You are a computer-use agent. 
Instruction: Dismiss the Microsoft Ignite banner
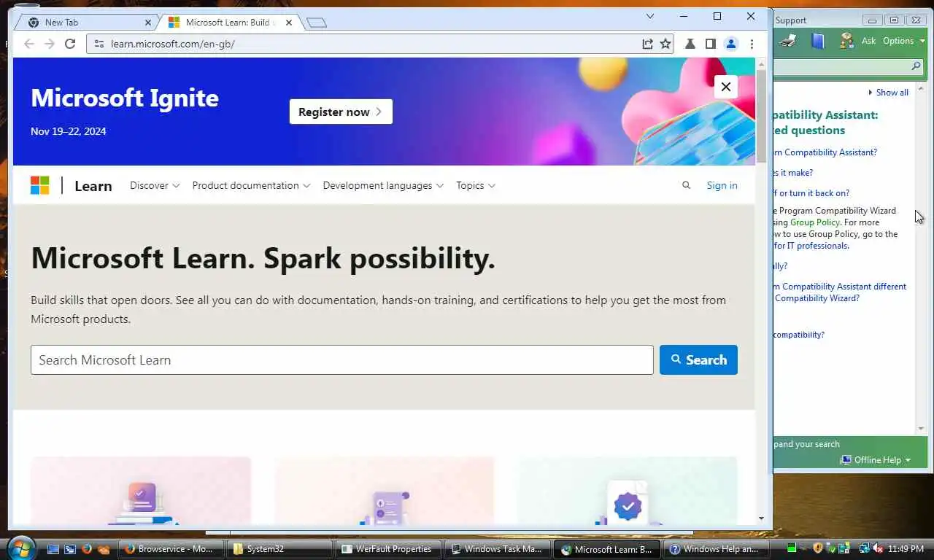[x=725, y=87]
